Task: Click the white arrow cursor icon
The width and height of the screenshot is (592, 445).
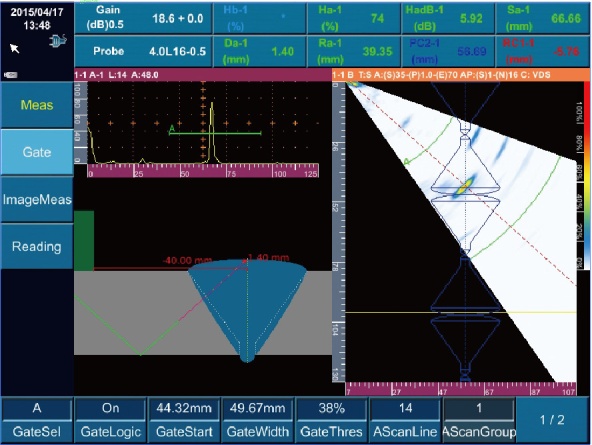Action: (14, 48)
